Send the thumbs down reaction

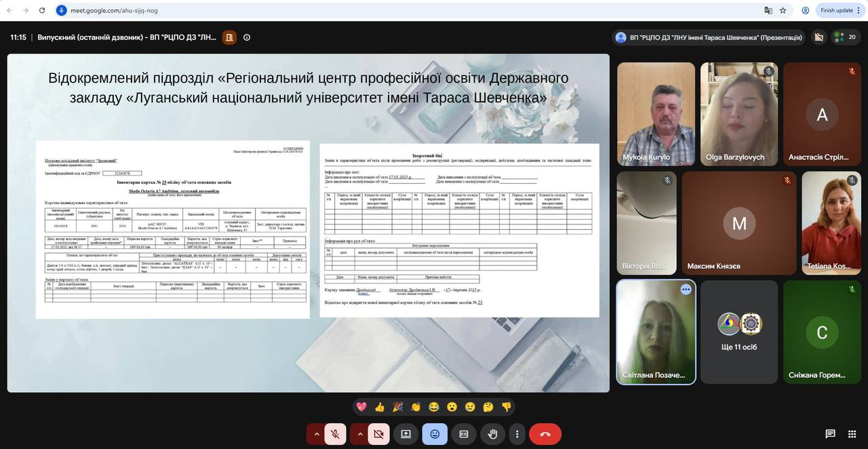[506, 407]
